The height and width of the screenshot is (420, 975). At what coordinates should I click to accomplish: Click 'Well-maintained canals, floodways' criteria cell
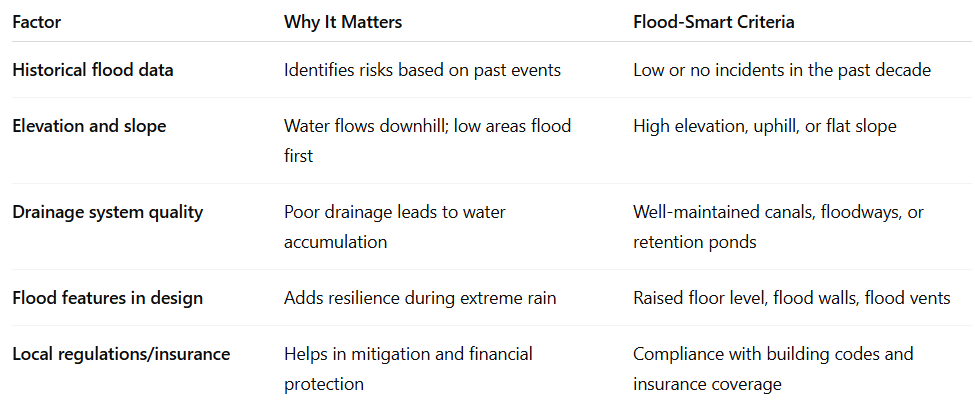point(779,226)
